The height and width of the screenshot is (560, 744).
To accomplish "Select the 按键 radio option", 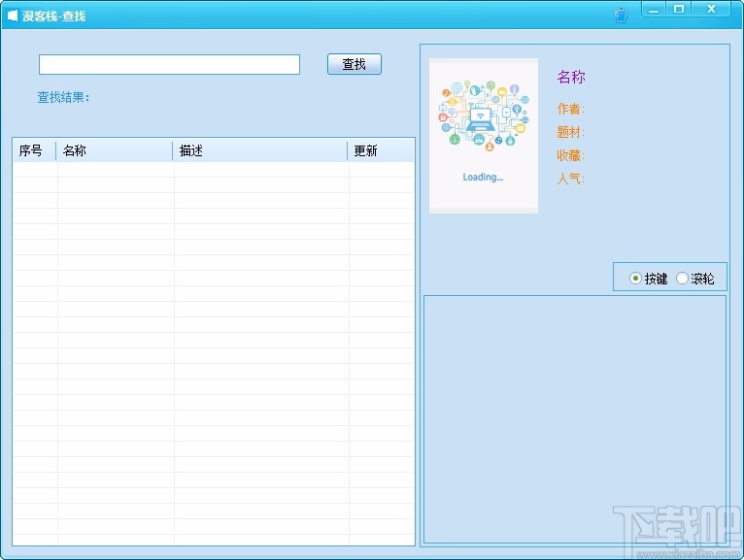I will 648,279.
